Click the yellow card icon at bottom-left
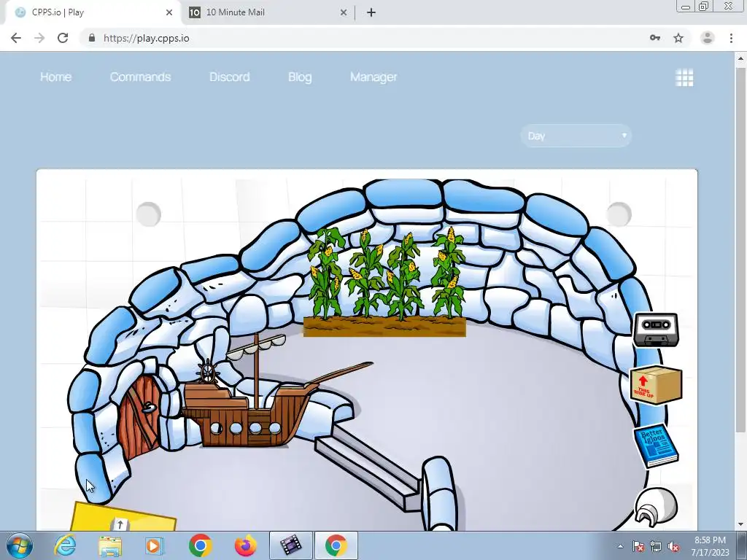 [123, 517]
